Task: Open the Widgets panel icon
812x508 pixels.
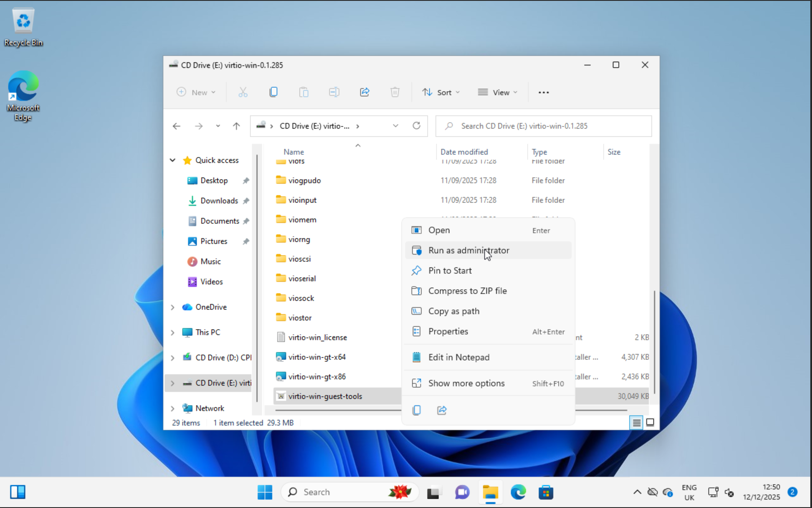Action: 18,492
